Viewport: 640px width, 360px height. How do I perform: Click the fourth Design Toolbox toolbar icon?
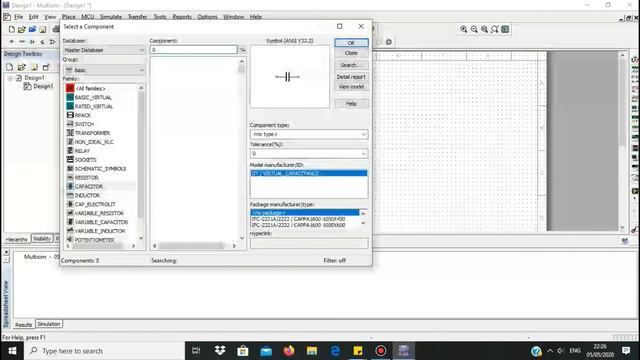[x=46, y=67]
